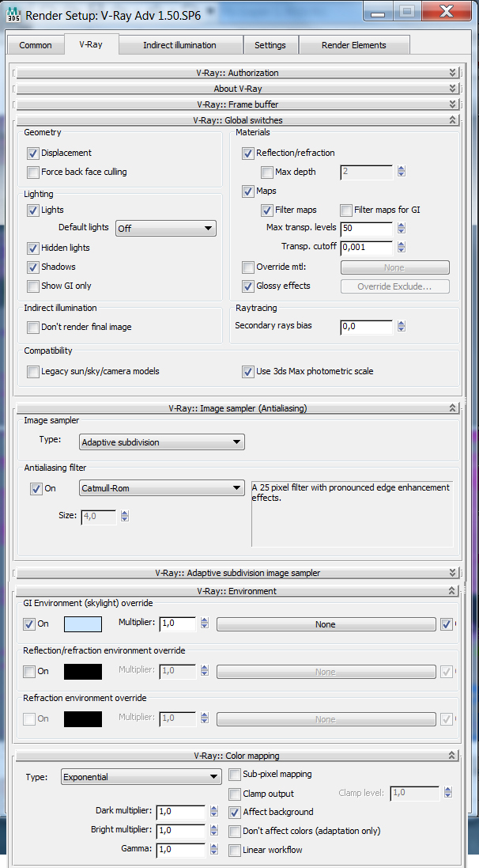This screenshot has height=868, width=479.
Task: Expand the About V-Ray rollout
Action: (238, 89)
